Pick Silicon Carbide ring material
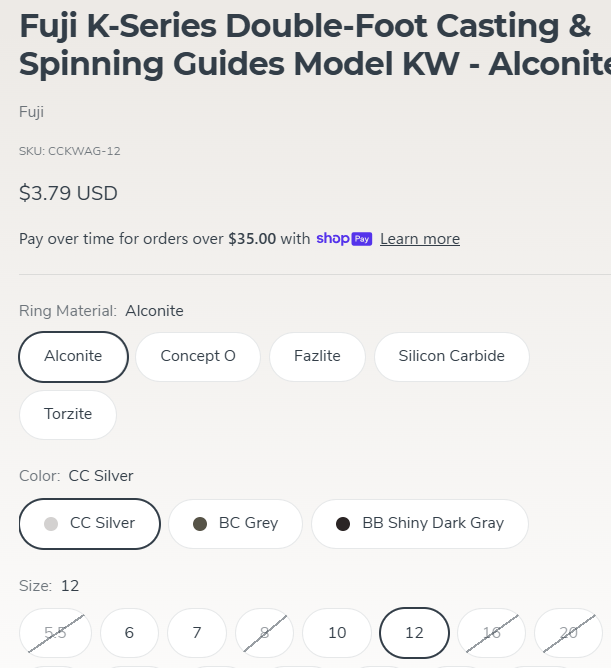611x668 pixels. point(451,357)
